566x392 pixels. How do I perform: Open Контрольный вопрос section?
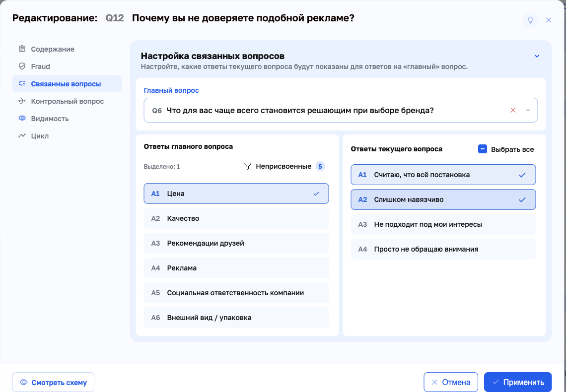pos(67,101)
